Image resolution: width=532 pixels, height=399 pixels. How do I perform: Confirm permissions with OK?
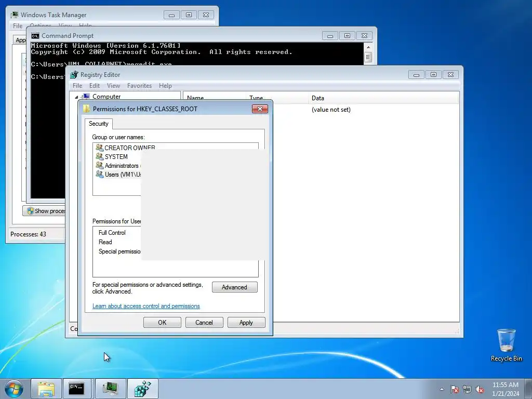(x=162, y=322)
